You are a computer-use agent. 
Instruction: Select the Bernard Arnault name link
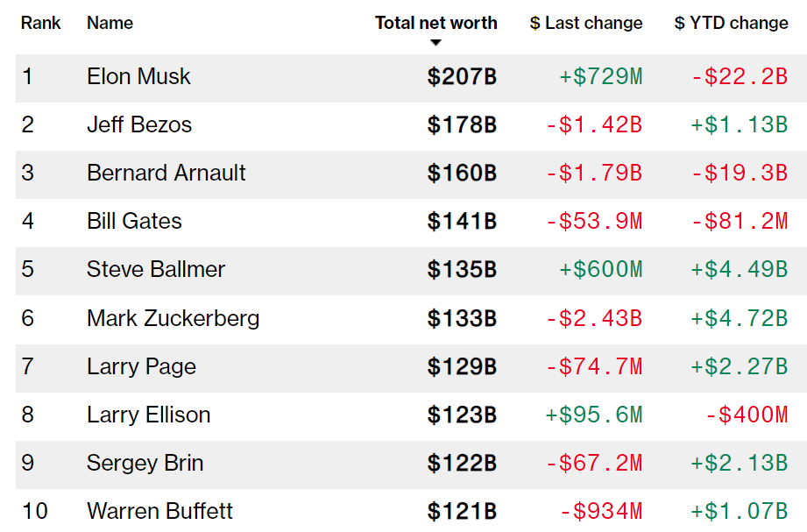click(x=166, y=174)
